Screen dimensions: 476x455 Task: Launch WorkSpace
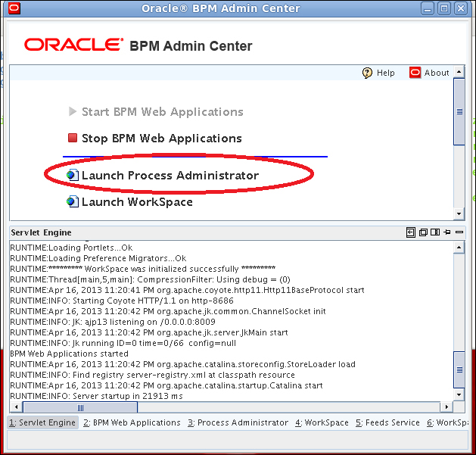(137, 202)
